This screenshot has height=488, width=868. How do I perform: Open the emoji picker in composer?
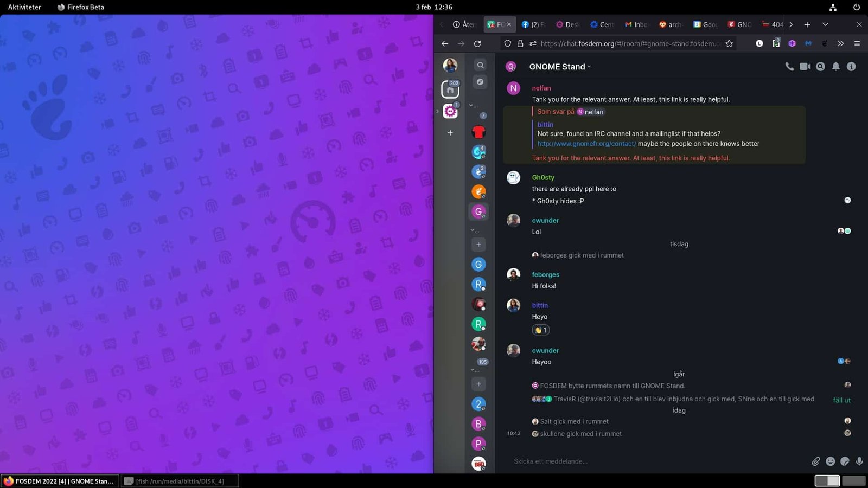(x=830, y=461)
